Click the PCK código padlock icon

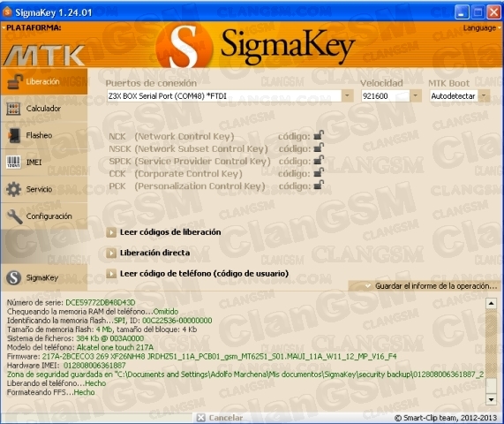[x=319, y=185]
